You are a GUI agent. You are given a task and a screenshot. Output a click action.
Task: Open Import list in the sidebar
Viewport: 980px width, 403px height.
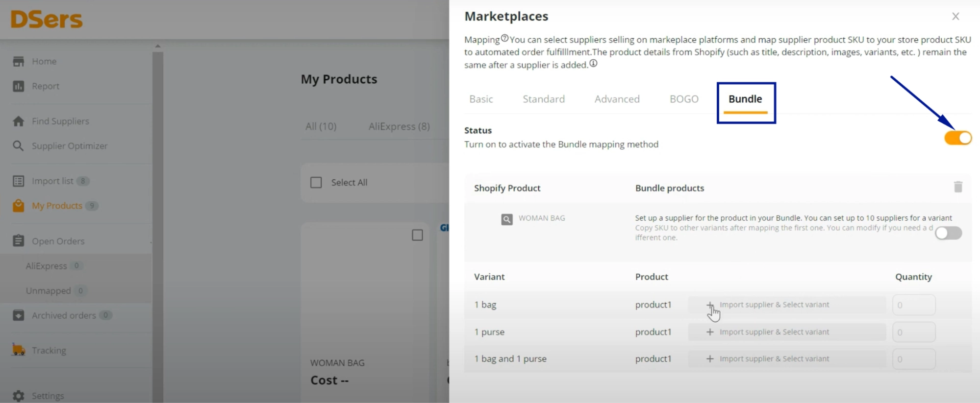click(52, 181)
